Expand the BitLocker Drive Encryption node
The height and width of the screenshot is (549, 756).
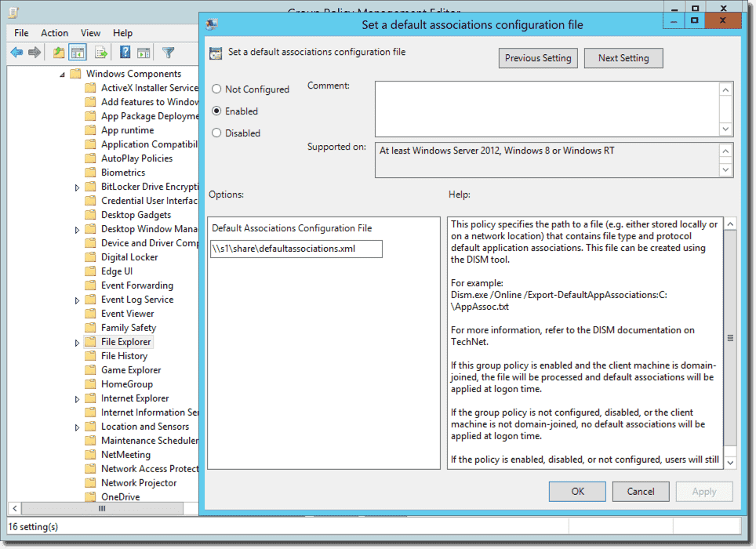pyautogui.click(x=76, y=186)
